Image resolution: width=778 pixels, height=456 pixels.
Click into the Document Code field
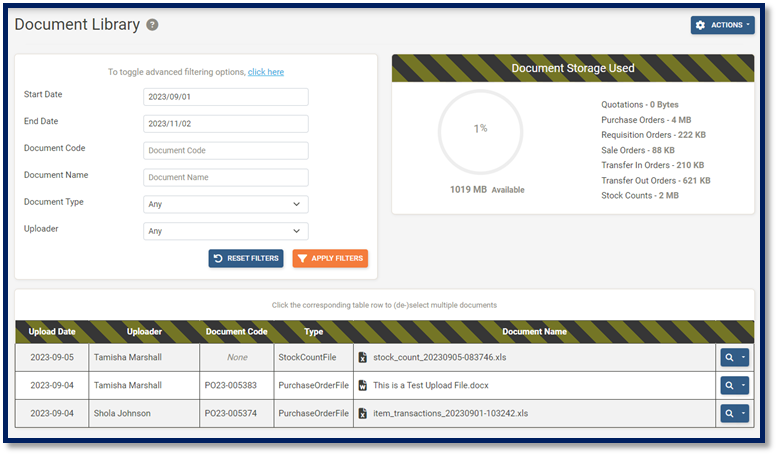click(225, 151)
